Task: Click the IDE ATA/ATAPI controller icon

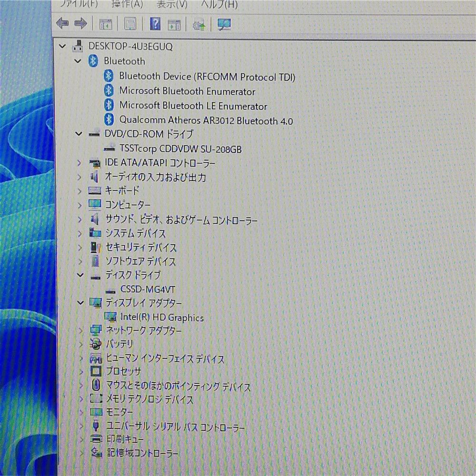Action: coord(95,163)
